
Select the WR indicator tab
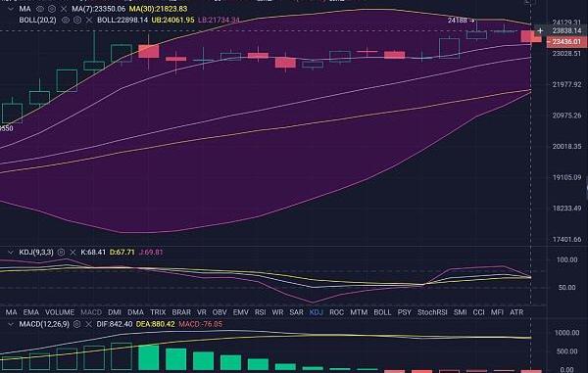coord(277,312)
